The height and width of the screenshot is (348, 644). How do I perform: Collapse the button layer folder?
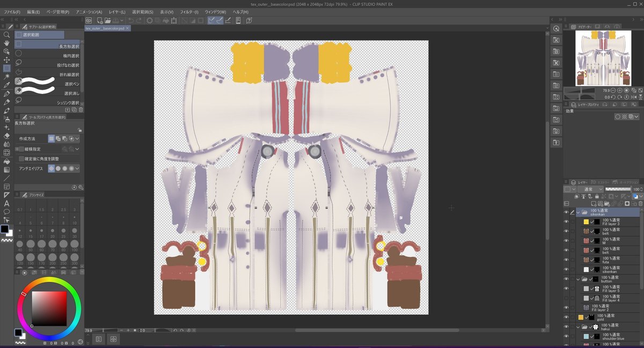[578, 279]
